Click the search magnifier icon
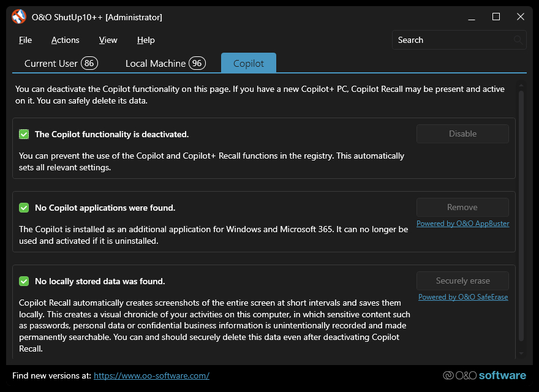 518,40
